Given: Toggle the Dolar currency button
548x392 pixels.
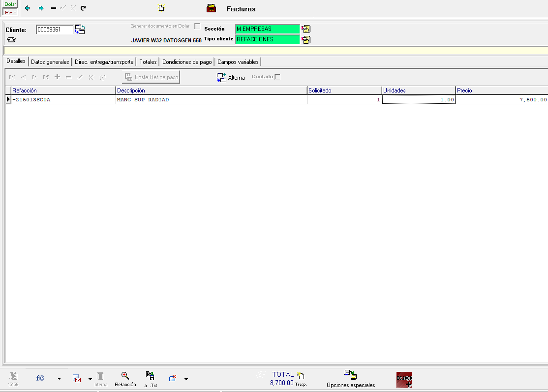Looking at the screenshot, I should (x=10, y=4).
